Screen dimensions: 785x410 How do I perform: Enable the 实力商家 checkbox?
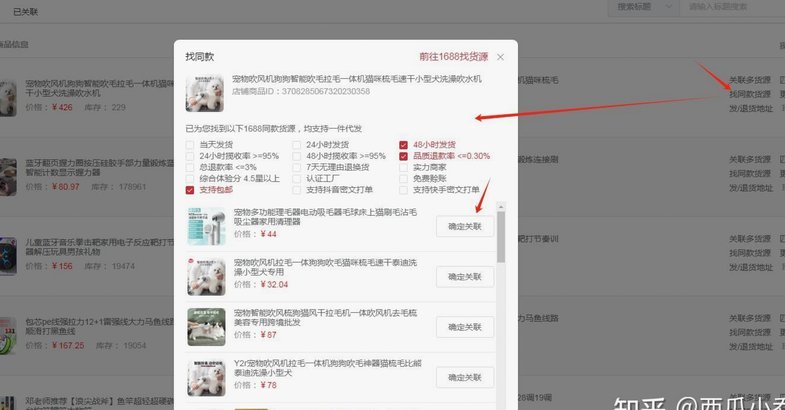(x=404, y=167)
